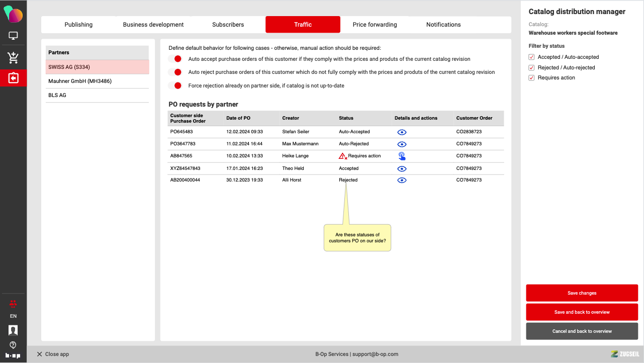The image size is (644, 363).
Task: View details of rejected order AB200400044
Action: tap(402, 180)
